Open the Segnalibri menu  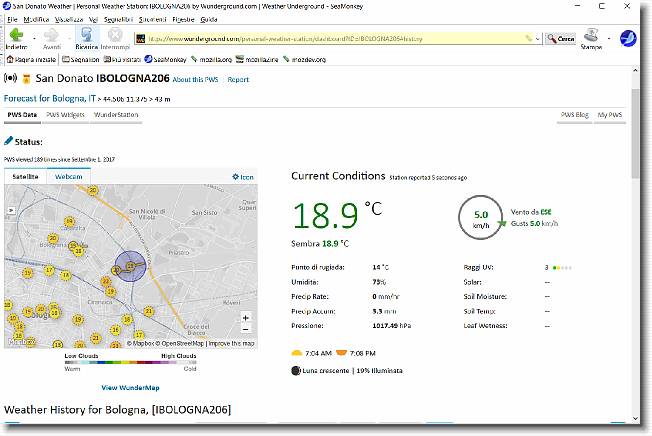118,20
